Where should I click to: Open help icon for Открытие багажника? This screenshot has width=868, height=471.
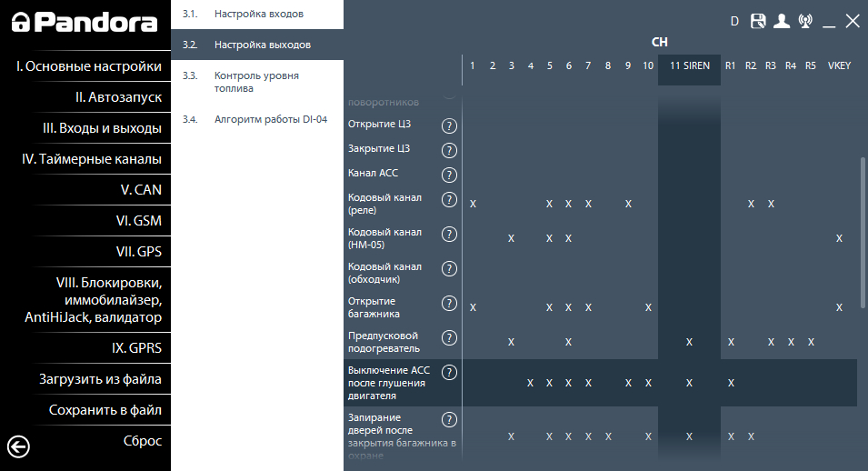449,303
